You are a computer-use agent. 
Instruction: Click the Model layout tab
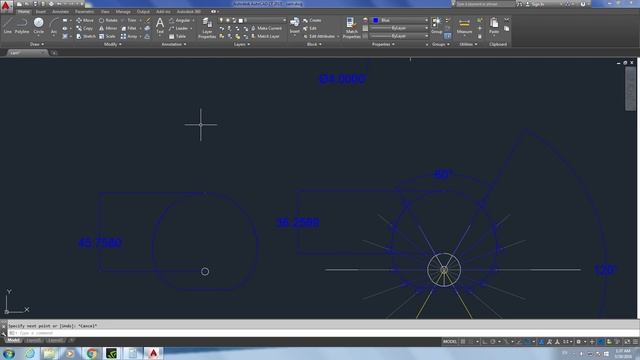point(13,340)
